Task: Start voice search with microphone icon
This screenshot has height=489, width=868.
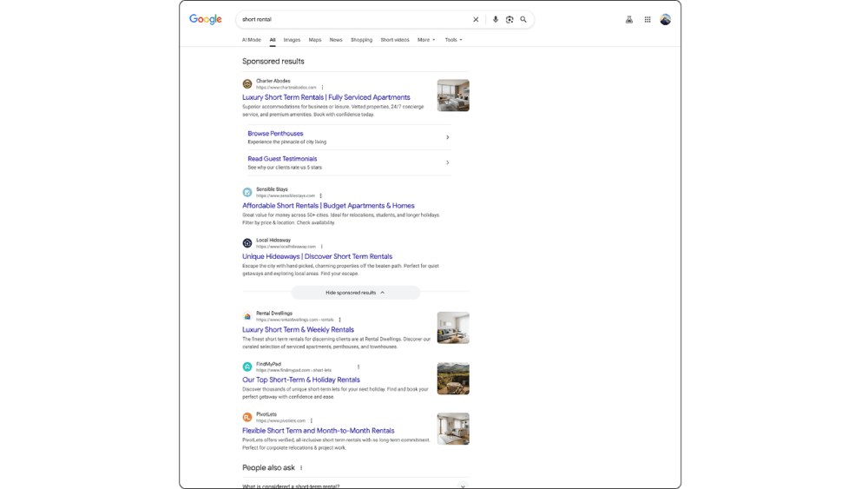Action: 496,19
